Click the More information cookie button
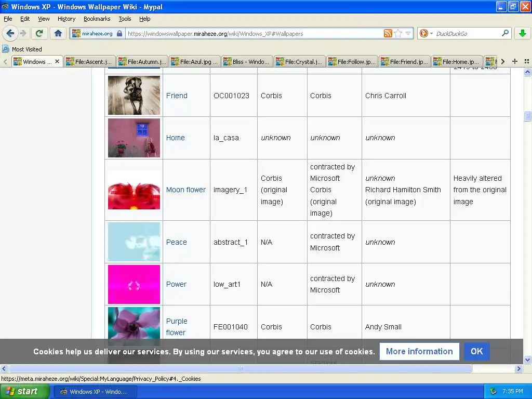 [419, 351]
